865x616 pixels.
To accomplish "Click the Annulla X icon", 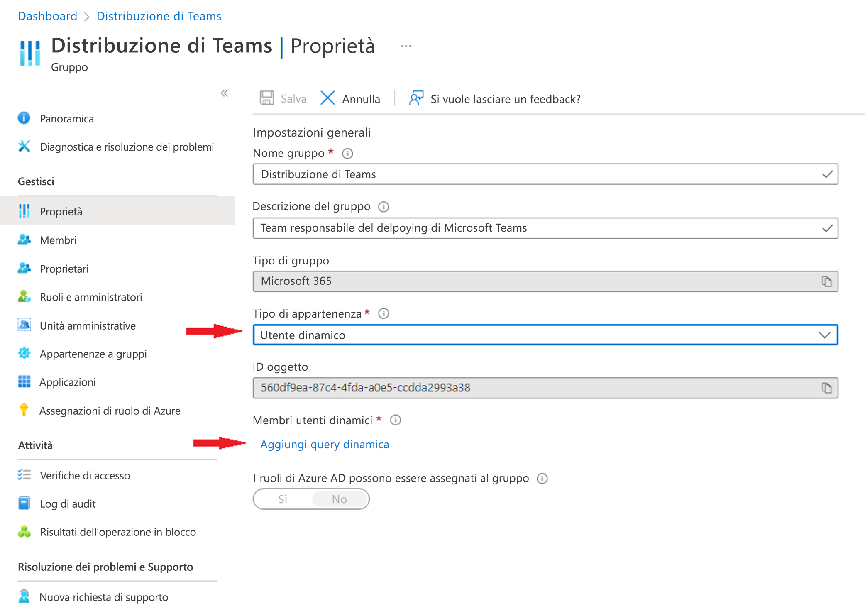I will (x=327, y=98).
